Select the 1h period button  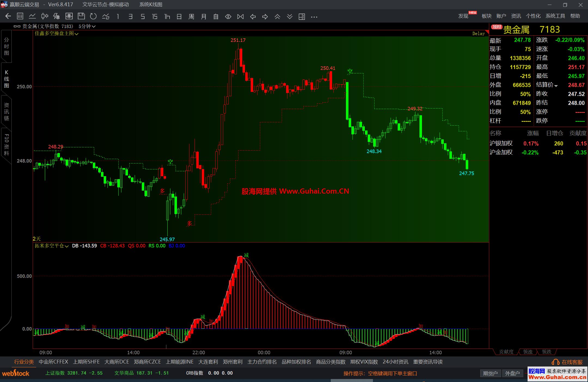coord(167,17)
